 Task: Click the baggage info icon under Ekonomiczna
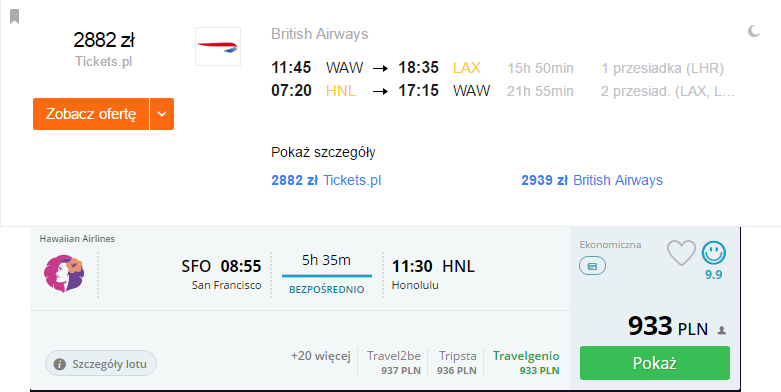[x=592, y=266]
